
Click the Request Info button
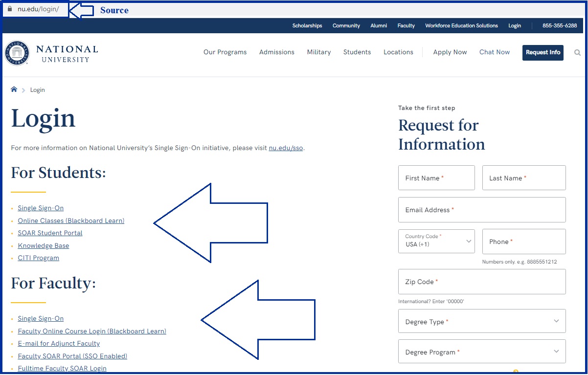[x=543, y=53]
